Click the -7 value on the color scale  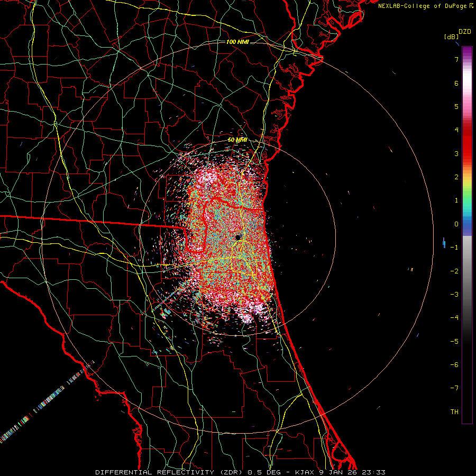pos(454,388)
